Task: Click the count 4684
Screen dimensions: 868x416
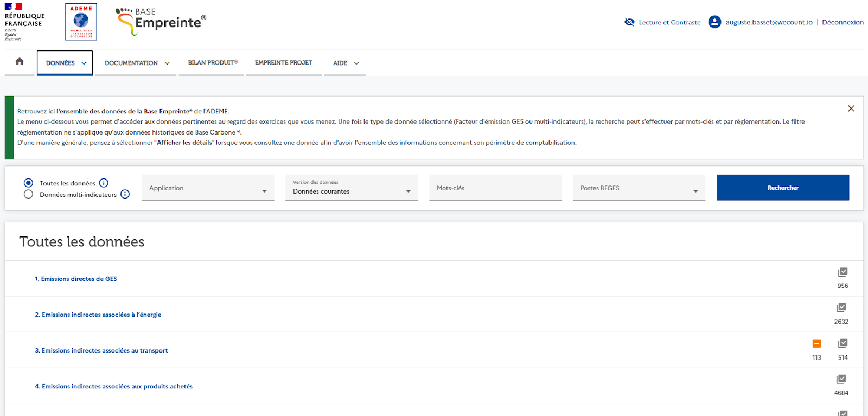Action: [841, 393]
